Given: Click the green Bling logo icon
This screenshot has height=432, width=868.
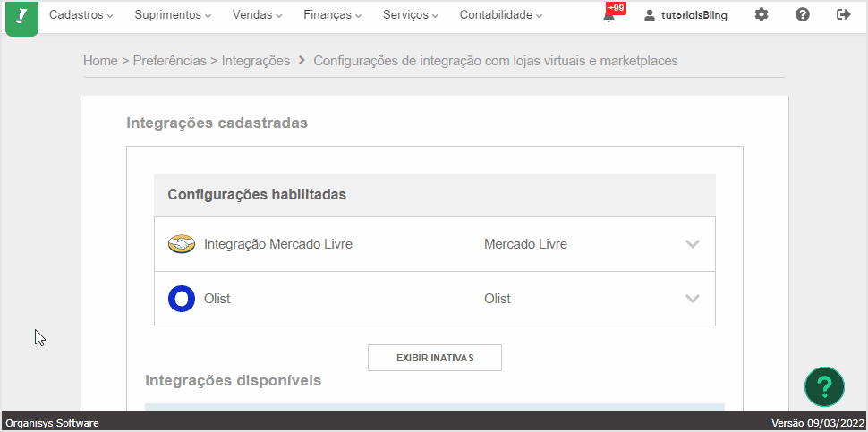Looking at the screenshot, I should point(21,18).
